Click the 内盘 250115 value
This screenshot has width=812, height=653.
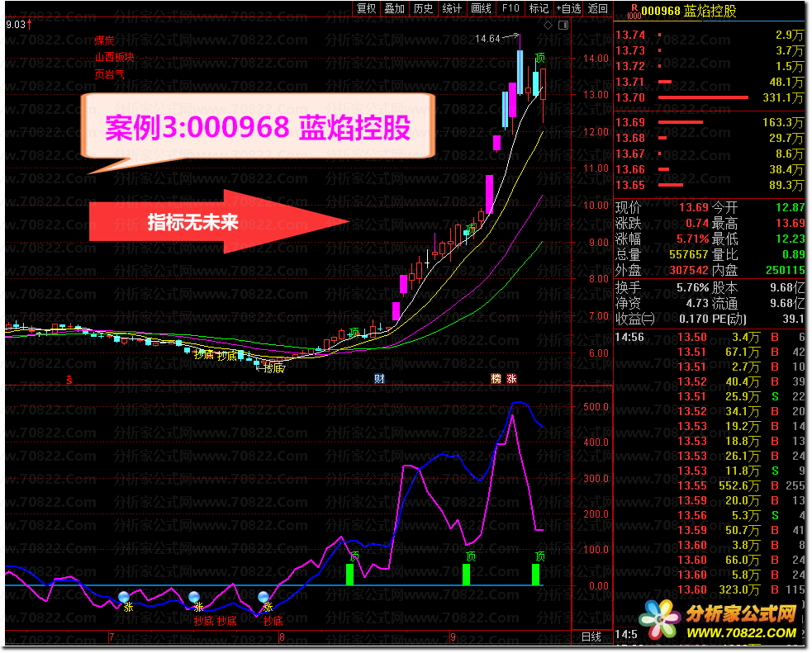[x=785, y=270]
